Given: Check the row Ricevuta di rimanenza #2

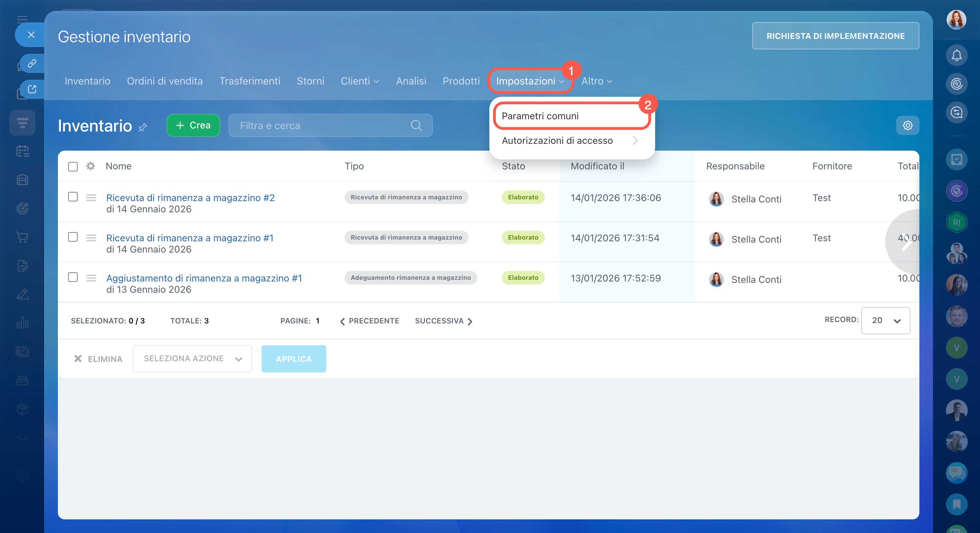Looking at the screenshot, I should pos(73,197).
